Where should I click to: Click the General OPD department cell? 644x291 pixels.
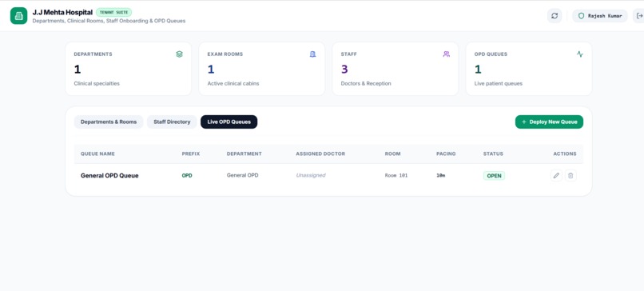[x=242, y=175]
